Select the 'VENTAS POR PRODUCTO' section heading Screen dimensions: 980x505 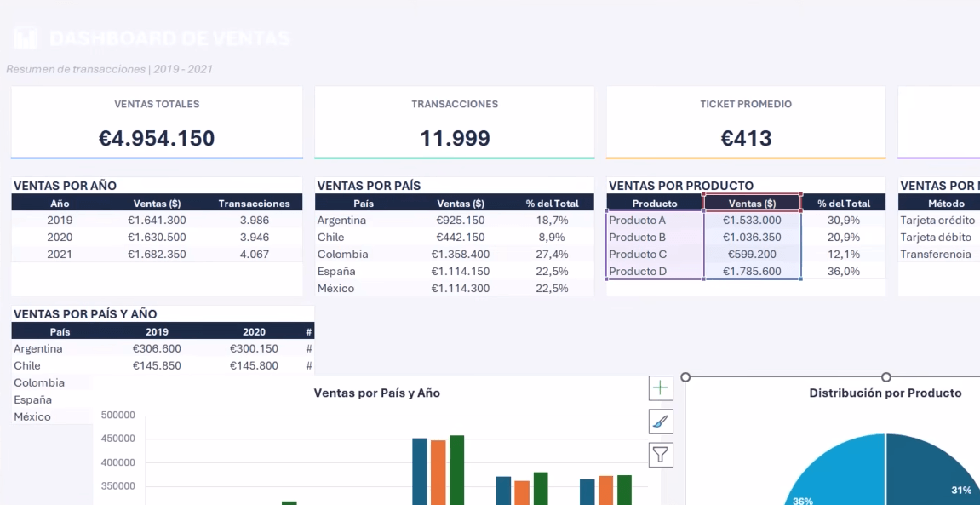click(x=681, y=186)
